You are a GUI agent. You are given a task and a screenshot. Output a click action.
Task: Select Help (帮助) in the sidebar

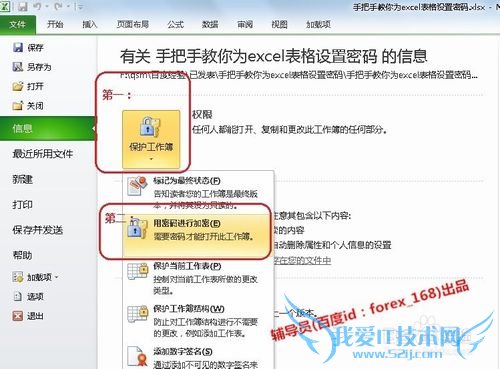pyautogui.click(x=22, y=255)
